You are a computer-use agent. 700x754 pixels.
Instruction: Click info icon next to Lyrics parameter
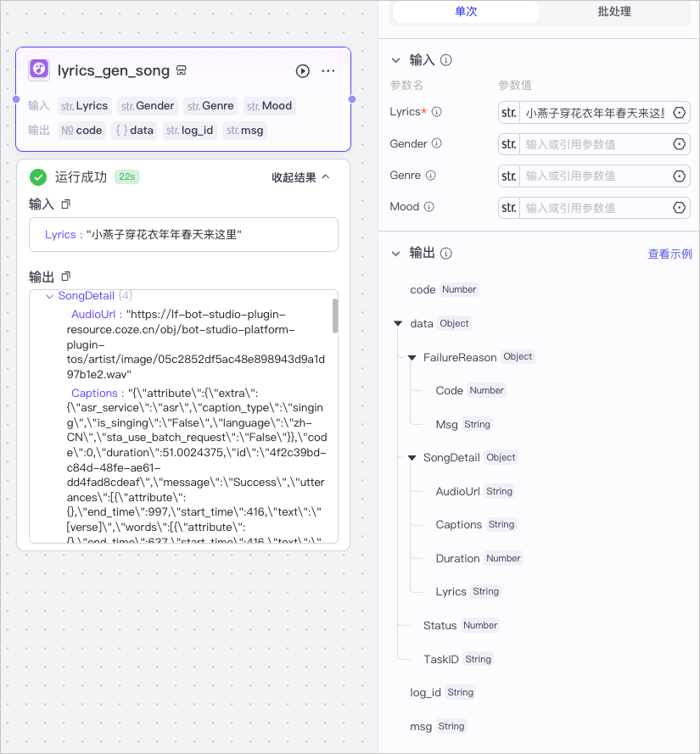coord(437,112)
